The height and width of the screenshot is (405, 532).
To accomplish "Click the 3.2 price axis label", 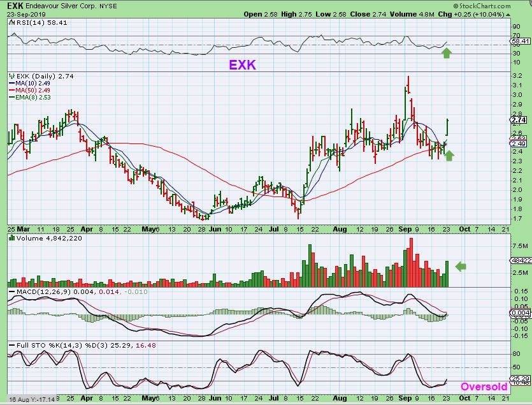I will pos(517,76).
